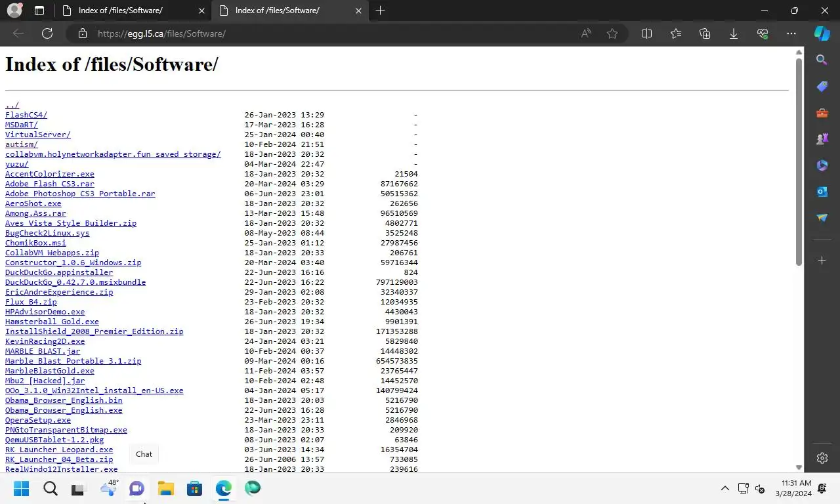Download OperaSetup.exe
The width and height of the screenshot is (840, 504).
[38, 420]
